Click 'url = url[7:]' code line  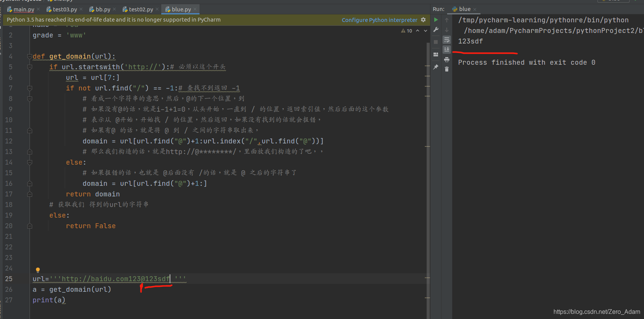click(x=93, y=78)
